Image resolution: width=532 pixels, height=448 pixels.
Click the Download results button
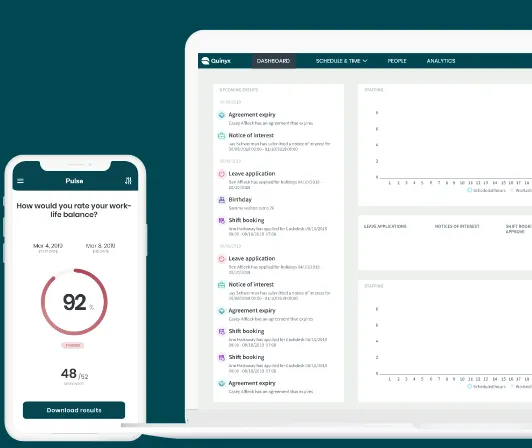click(74, 410)
